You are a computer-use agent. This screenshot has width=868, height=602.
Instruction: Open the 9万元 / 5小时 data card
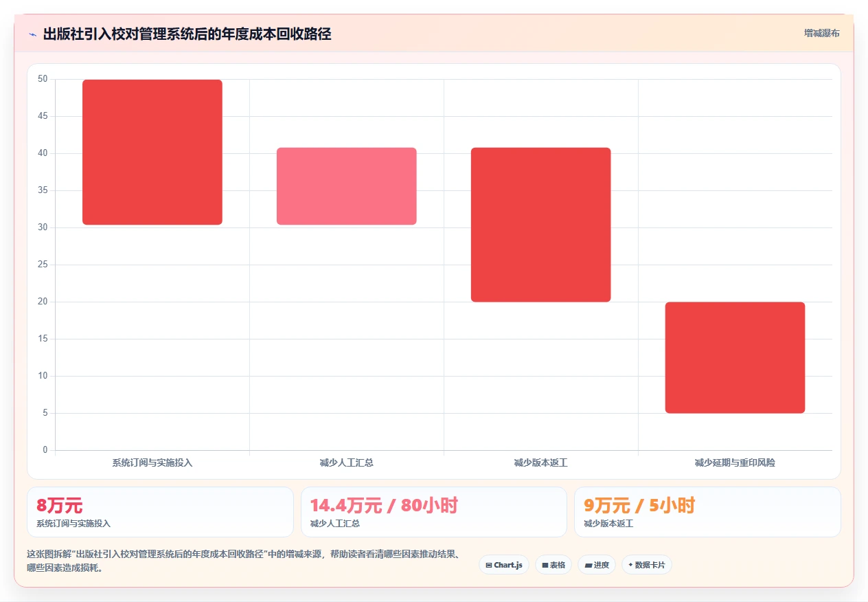pos(707,512)
